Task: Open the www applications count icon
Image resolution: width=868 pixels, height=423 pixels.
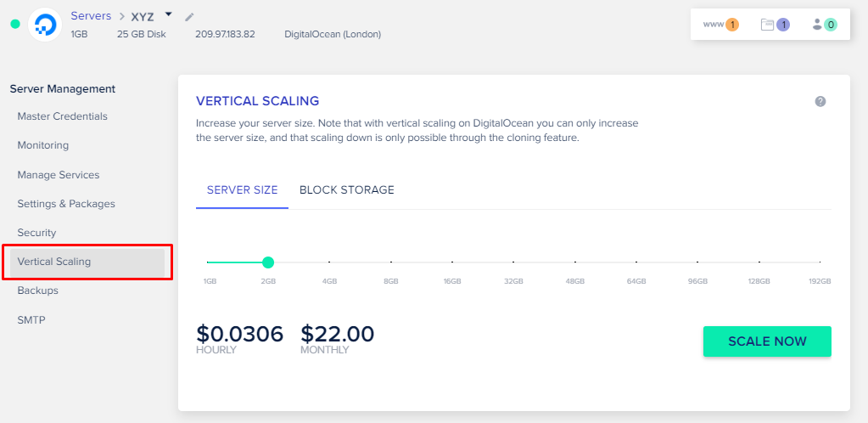Action: click(720, 25)
